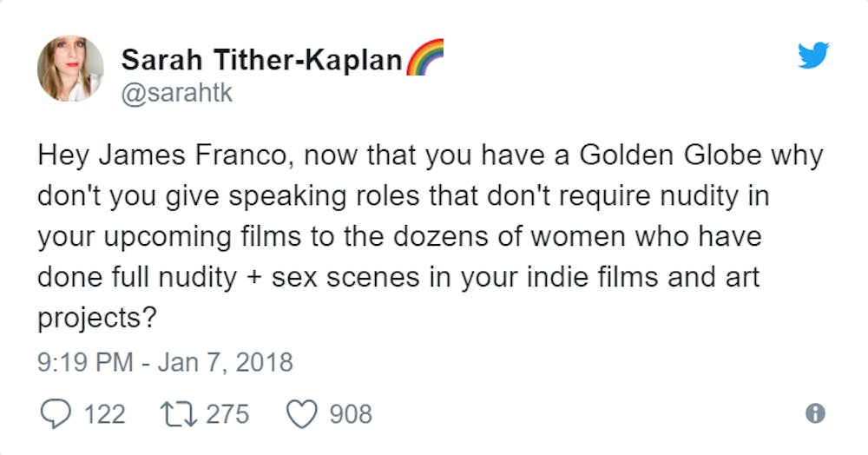
Task: Click the 122 replies count
Action: (x=104, y=414)
